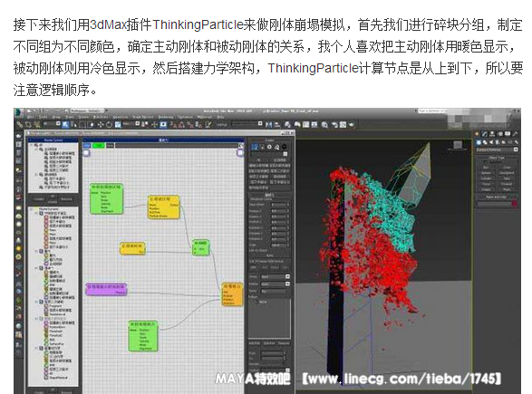Click the ViewCube in the viewport
This screenshot has width=532, height=394.
click(x=458, y=145)
